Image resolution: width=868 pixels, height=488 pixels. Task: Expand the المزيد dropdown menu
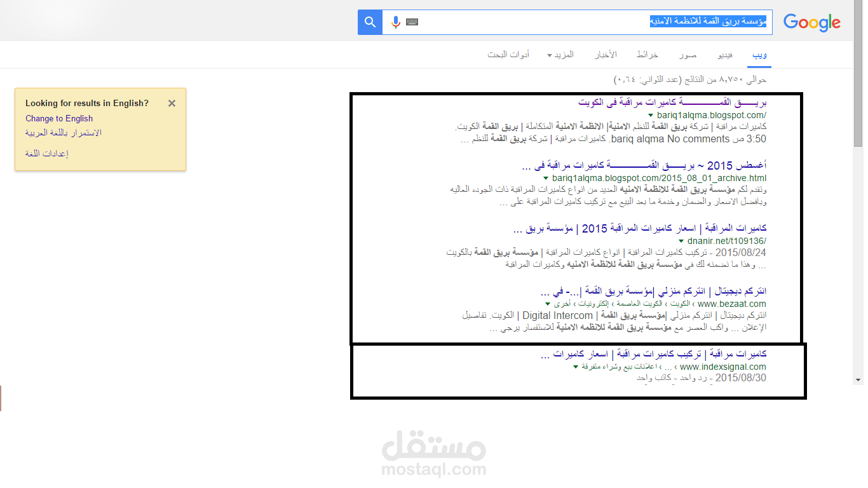coord(560,55)
